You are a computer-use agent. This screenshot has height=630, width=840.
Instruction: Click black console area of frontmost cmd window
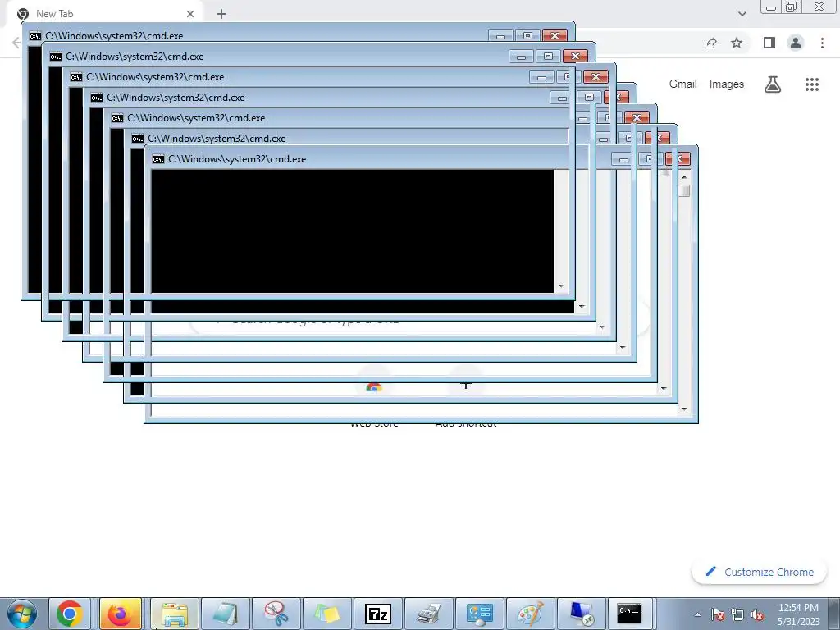352,231
